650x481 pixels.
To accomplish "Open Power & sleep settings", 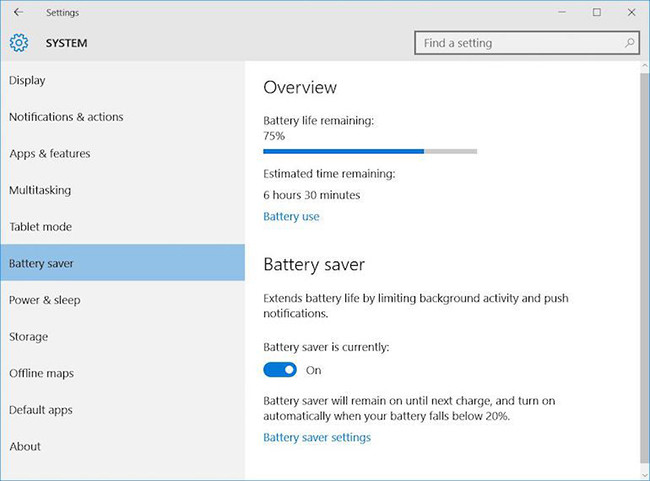I will coord(45,300).
